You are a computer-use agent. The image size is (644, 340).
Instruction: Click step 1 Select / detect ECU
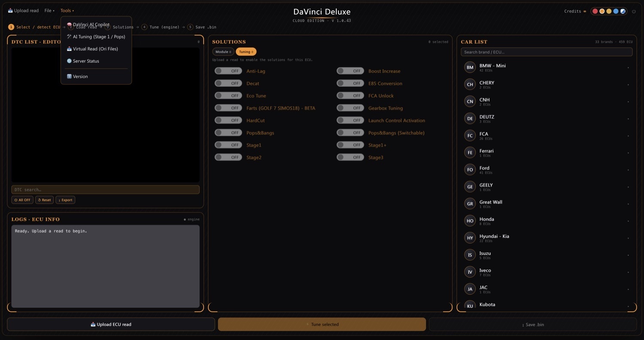coord(34,27)
